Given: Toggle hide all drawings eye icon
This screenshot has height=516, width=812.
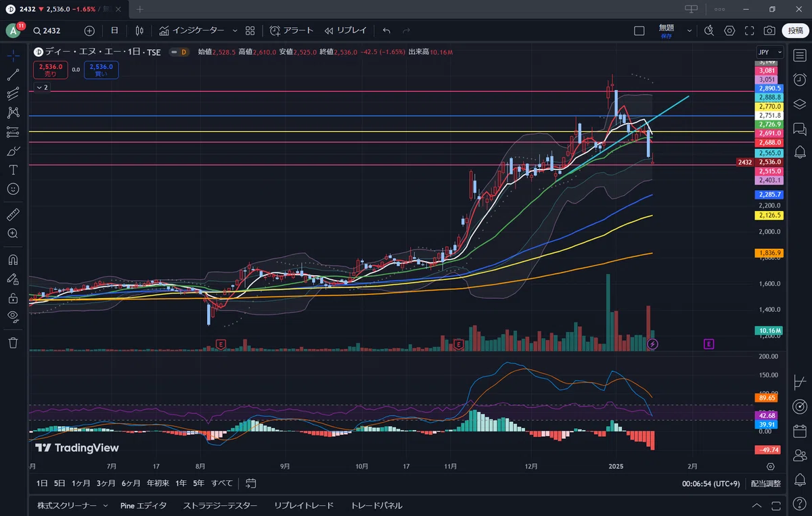Looking at the screenshot, I should 13,316.
